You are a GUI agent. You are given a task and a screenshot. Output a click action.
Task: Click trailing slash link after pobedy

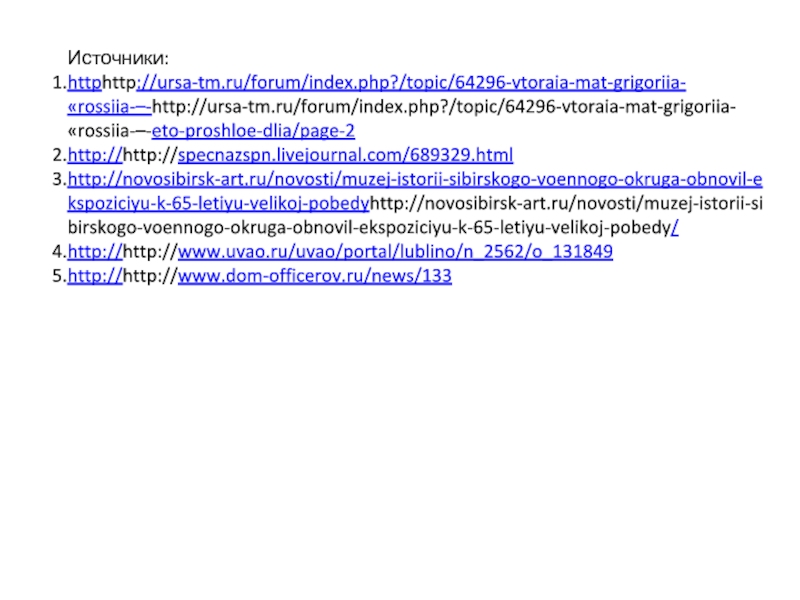675,228
